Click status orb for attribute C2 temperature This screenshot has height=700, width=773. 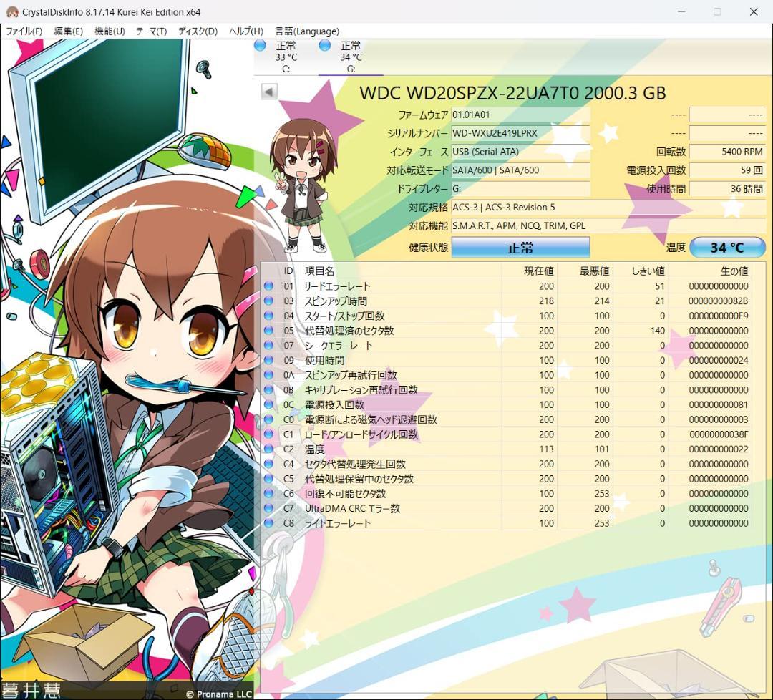coord(269,449)
